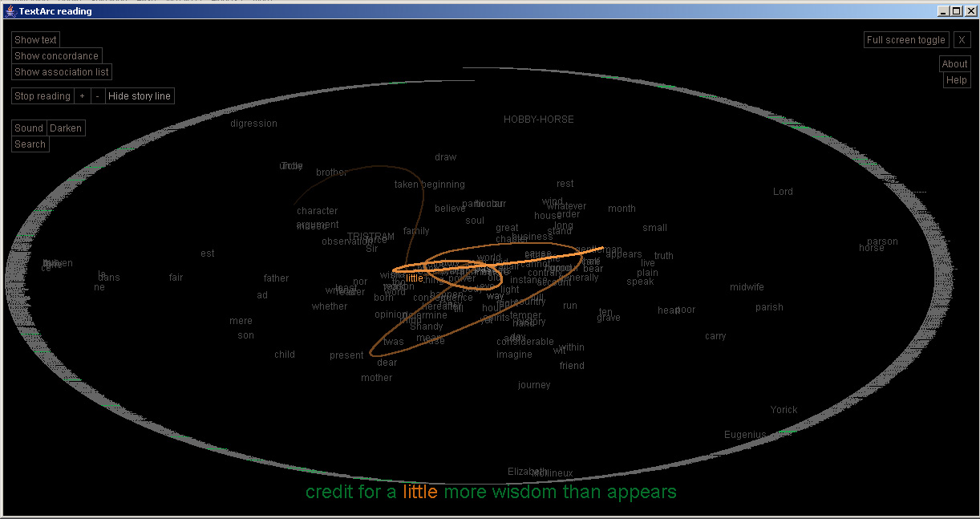This screenshot has height=519, width=980.
Task: Open the Show concordance panel
Action: point(57,56)
